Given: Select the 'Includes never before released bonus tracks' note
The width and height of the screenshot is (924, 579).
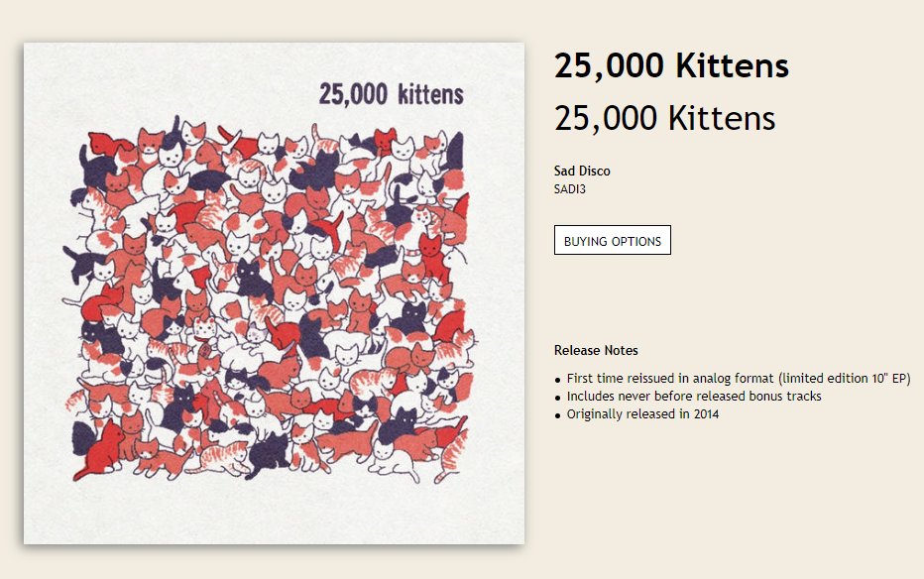Looking at the screenshot, I should [x=694, y=397].
